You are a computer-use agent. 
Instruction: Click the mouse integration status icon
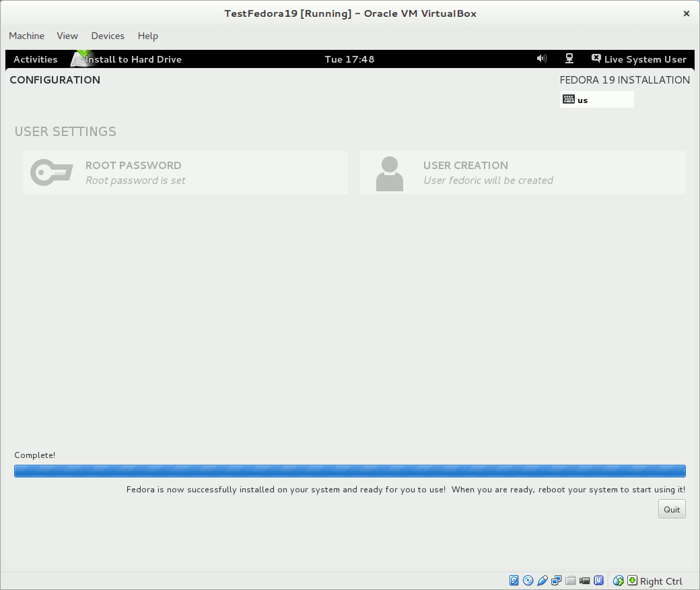pos(619,581)
